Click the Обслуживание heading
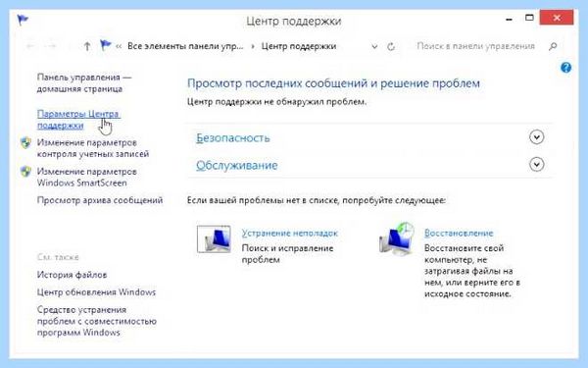588x368 pixels. (236, 165)
